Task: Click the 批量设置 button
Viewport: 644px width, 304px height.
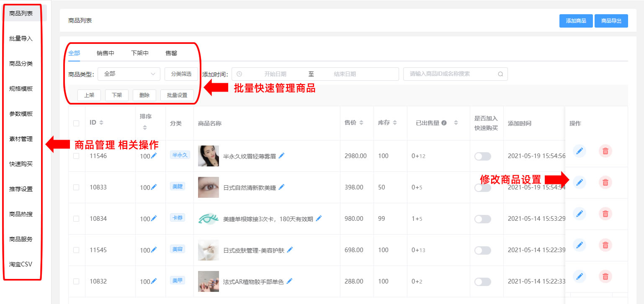Action: coord(177,95)
